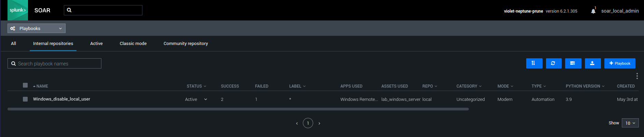Open the three-dot column options menu
This screenshot has height=137, width=644.
pos(637,76)
